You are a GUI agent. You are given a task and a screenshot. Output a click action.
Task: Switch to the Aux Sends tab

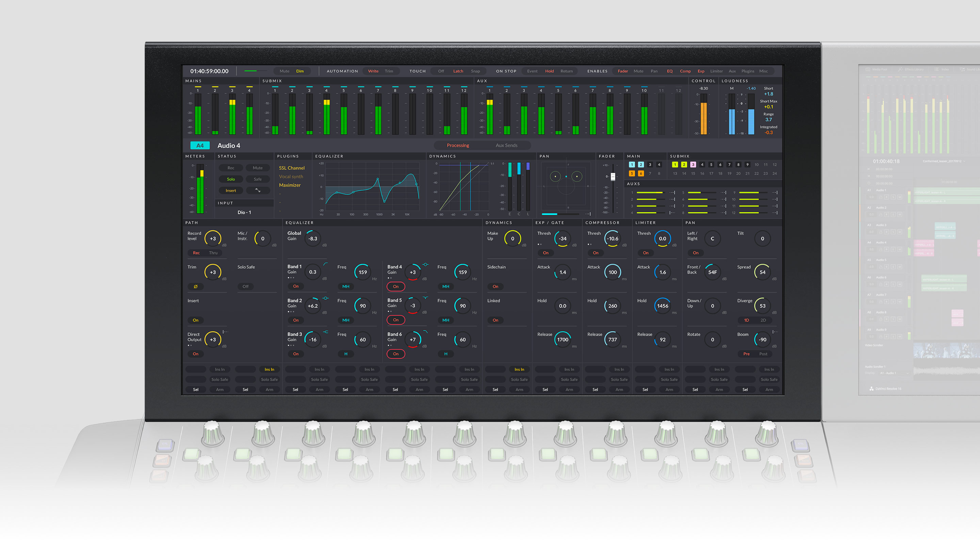(506, 145)
